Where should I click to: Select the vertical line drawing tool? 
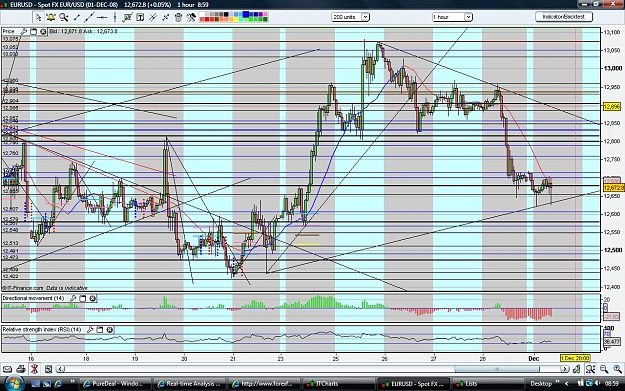coord(115,17)
